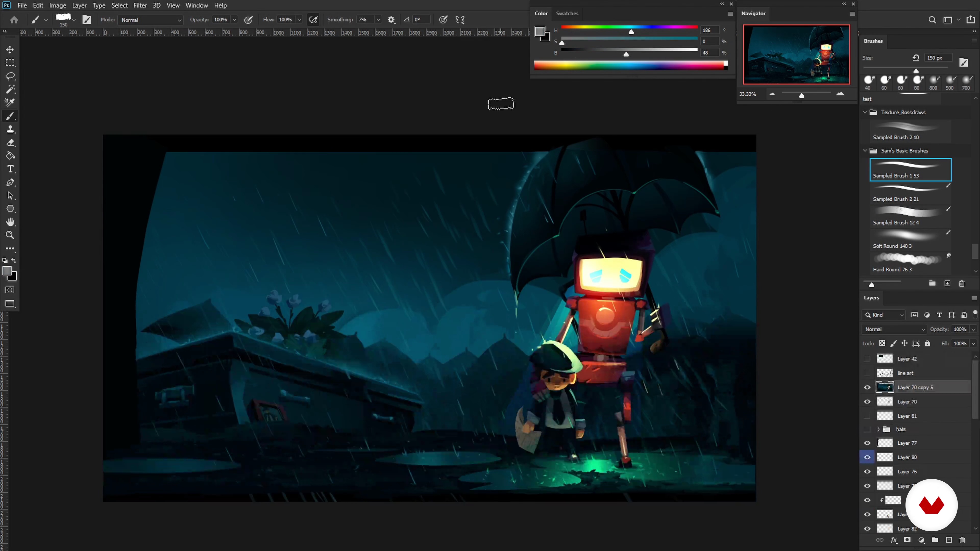Open the brush Mode dropdown
This screenshot has height=551, width=980.
tap(151, 20)
